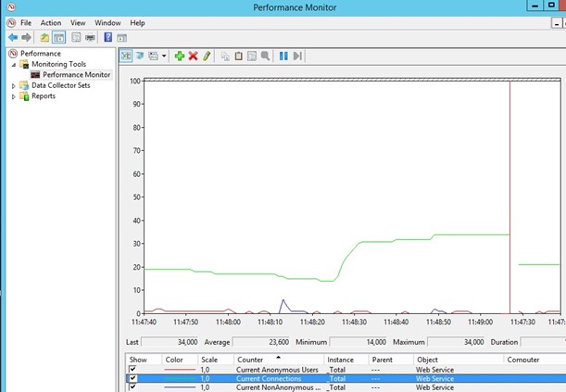Click the Help icon in the toolbar

[x=108, y=37]
